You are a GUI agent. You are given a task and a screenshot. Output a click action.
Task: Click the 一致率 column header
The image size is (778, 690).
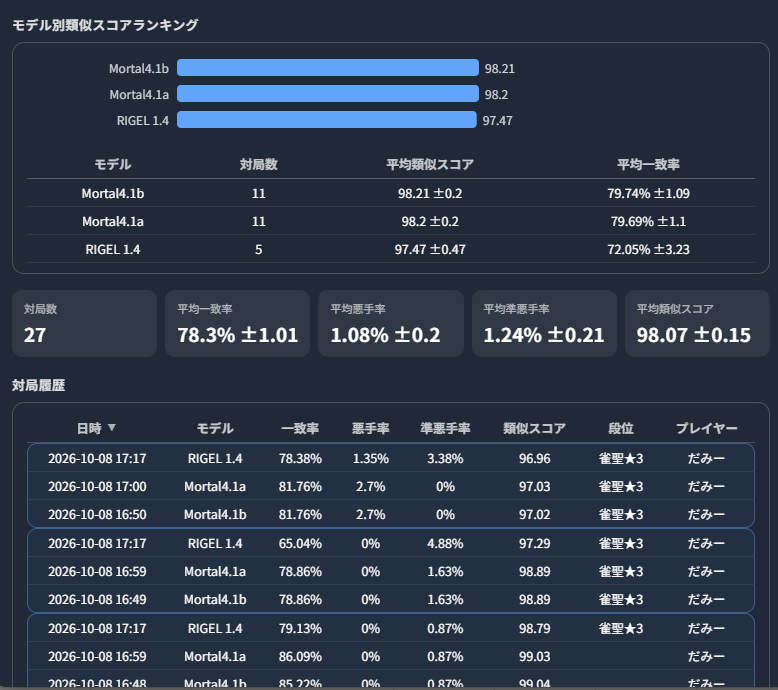point(300,428)
